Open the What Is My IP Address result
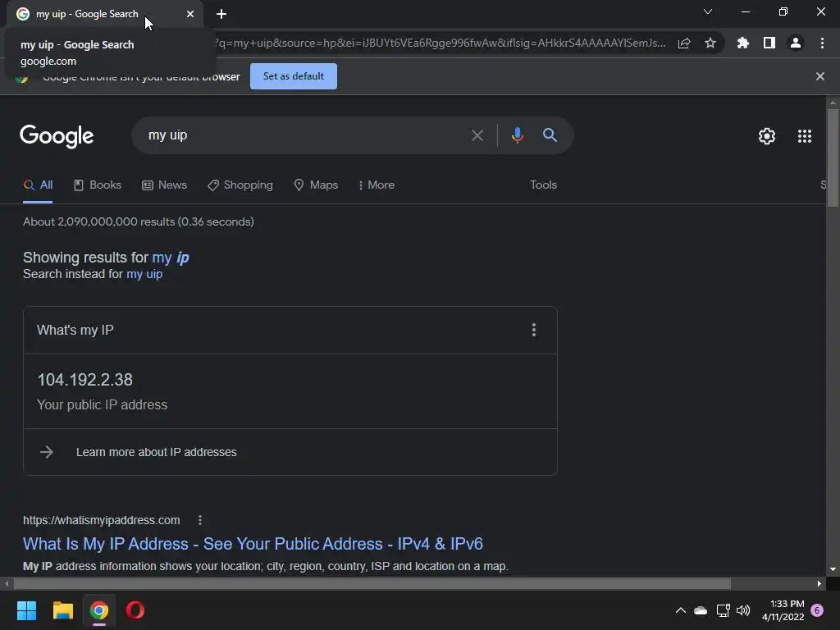This screenshot has width=840, height=630. click(253, 545)
